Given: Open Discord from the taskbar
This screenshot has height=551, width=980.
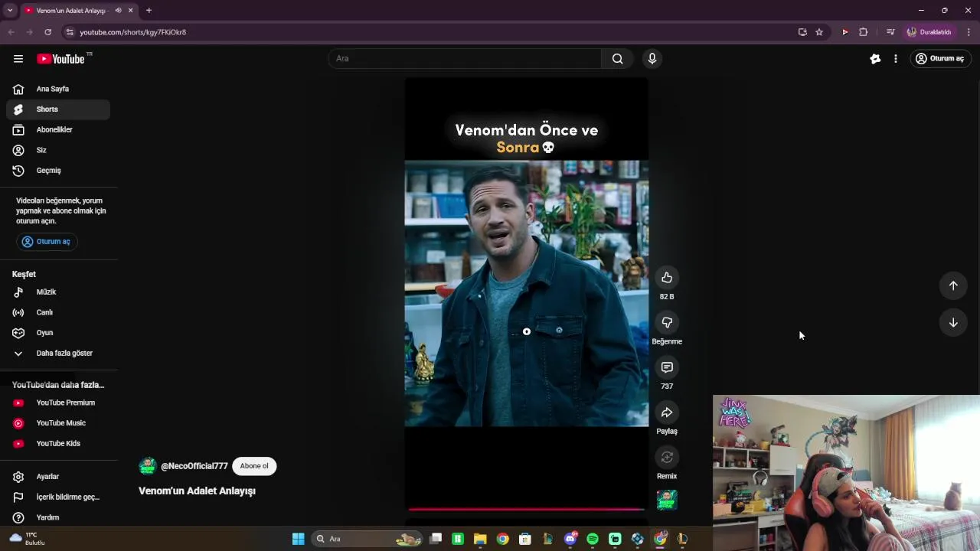Looking at the screenshot, I should (570, 539).
